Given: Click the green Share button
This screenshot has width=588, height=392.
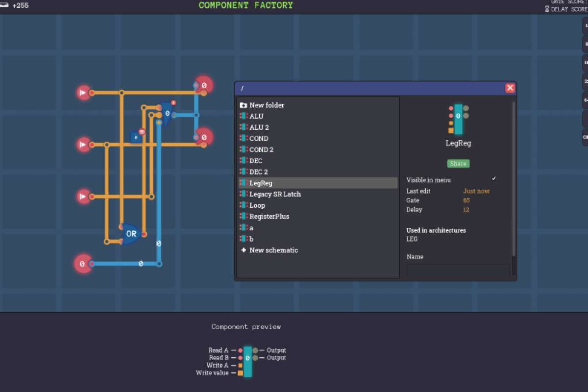Looking at the screenshot, I should (458, 163).
